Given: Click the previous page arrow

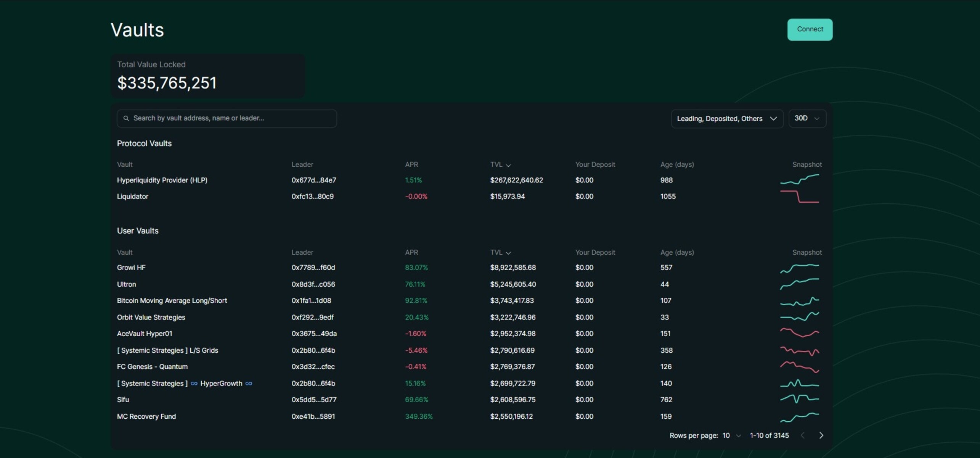Looking at the screenshot, I should 803,435.
